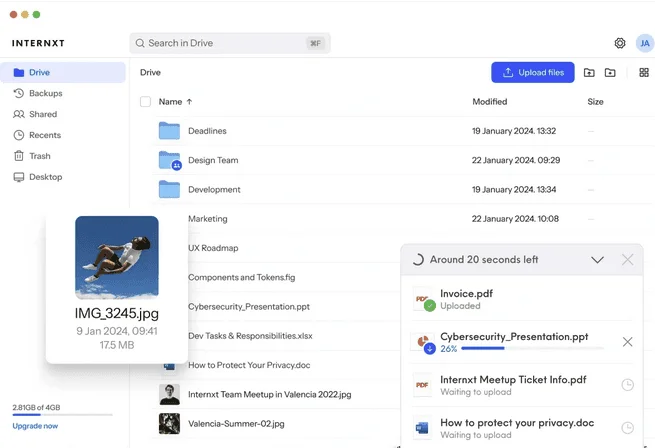Click thumbnail of Internxt Team Meetup photo

[169, 394]
